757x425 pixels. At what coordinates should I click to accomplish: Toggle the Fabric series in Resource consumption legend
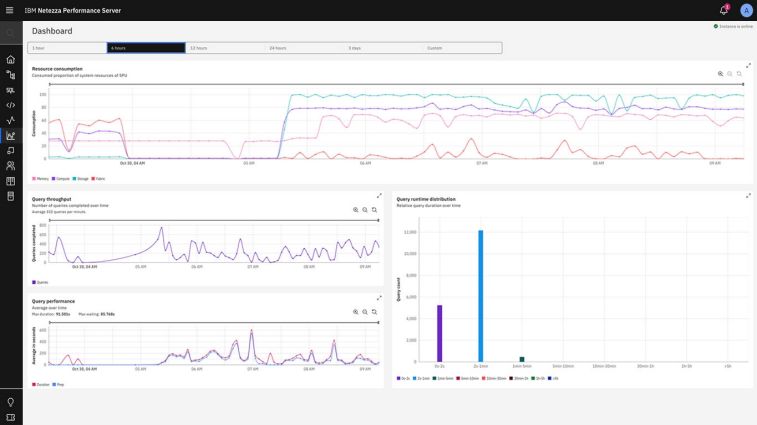click(x=98, y=179)
